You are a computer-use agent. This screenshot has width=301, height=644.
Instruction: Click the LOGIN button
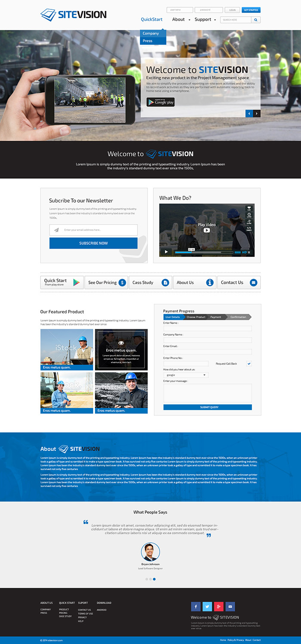tap(232, 10)
